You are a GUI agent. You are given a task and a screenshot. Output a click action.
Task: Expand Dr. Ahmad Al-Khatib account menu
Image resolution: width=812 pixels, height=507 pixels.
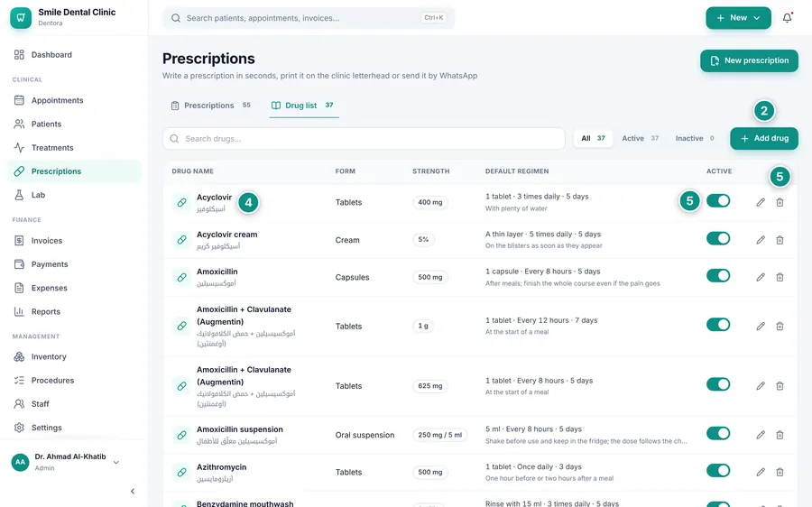116,463
